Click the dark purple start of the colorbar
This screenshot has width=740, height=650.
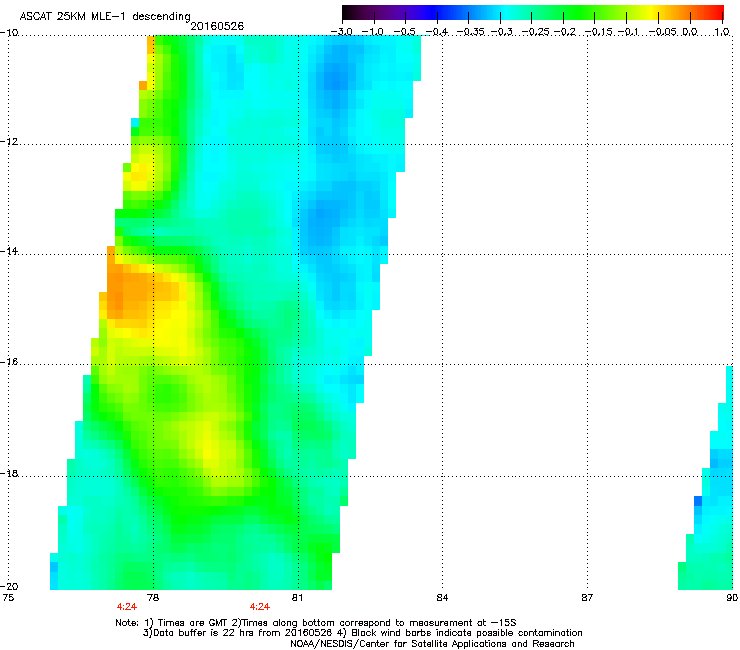coord(350,13)
